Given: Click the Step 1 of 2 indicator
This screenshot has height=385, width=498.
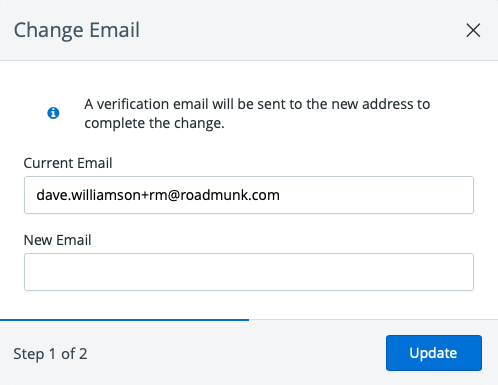Looking at the screenshot, I should (50, 354).
